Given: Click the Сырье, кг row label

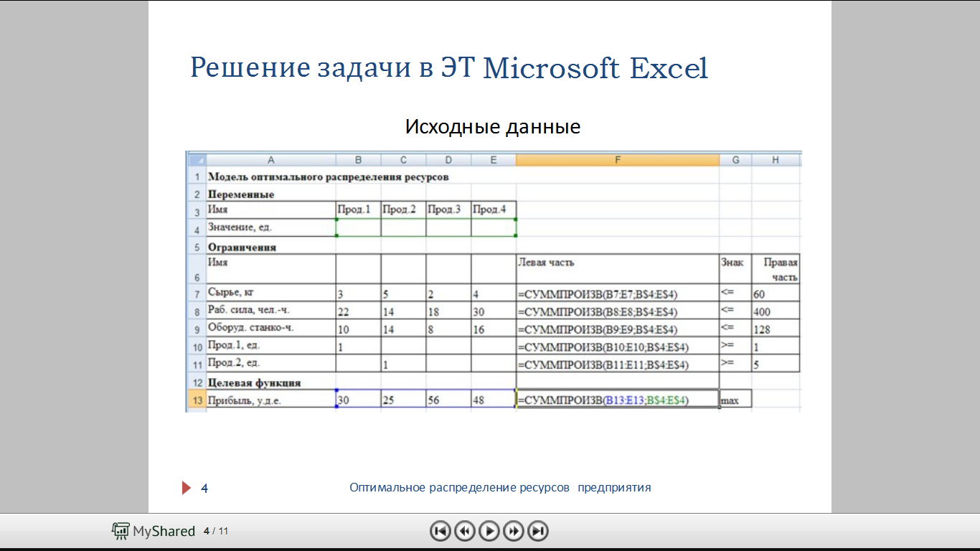Looking at the screenshot, I should [x=270, y=293].
